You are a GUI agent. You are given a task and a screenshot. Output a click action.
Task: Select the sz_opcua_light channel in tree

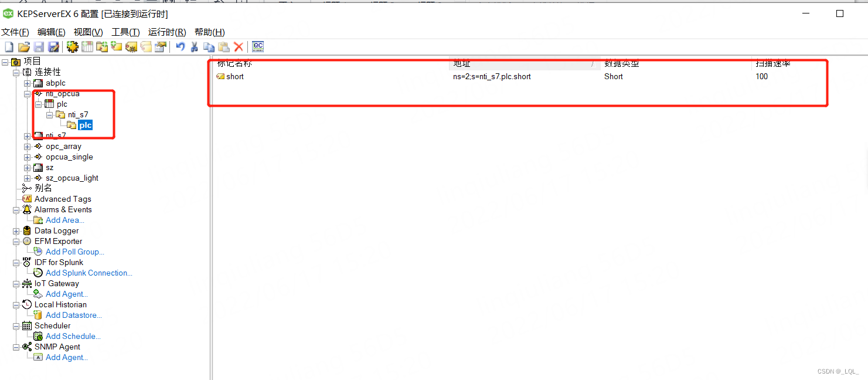point(72,178)
